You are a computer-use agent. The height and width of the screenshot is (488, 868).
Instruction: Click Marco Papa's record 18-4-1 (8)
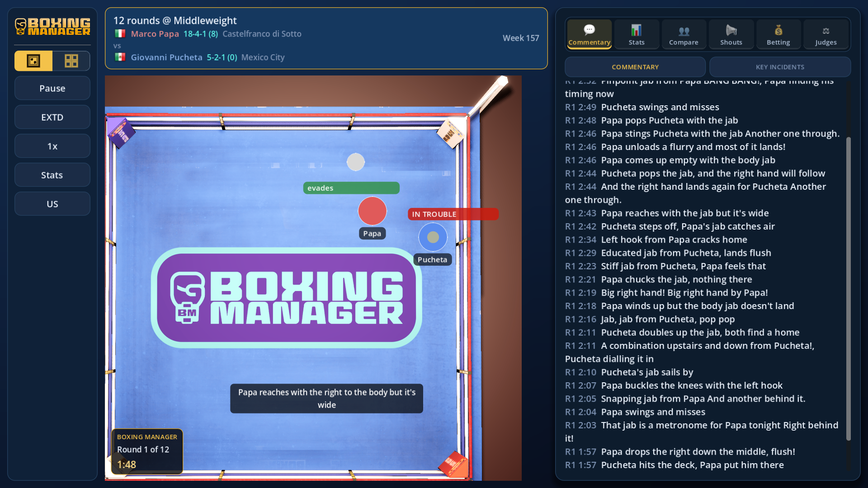tap(201, 34)
